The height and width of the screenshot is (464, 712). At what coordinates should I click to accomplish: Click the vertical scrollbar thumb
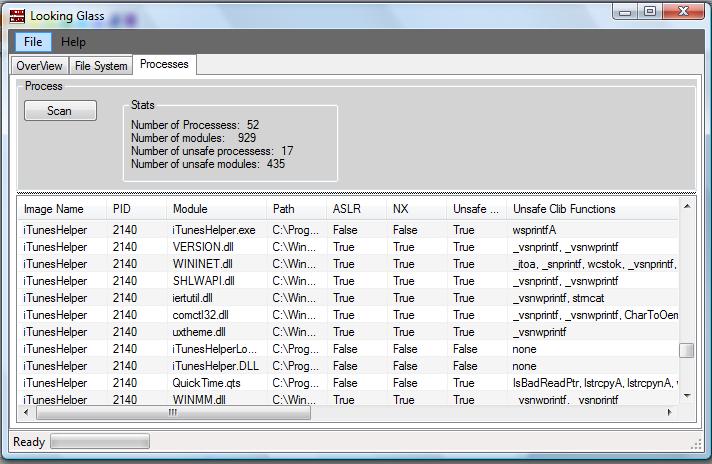pos(687,350)
